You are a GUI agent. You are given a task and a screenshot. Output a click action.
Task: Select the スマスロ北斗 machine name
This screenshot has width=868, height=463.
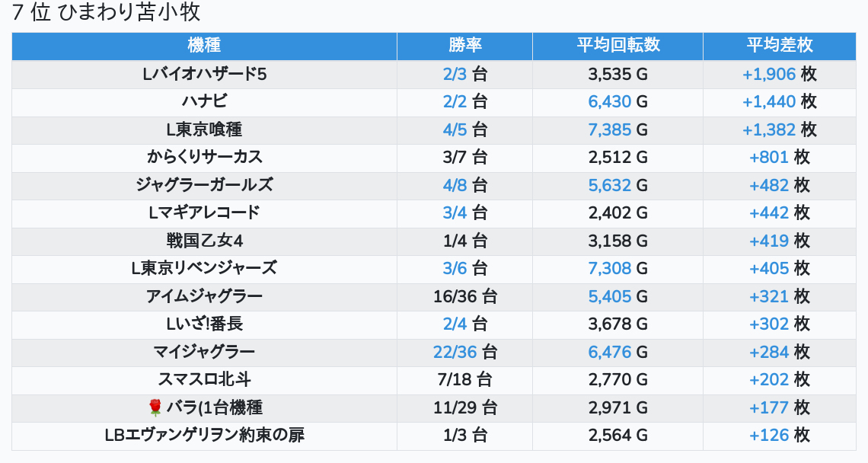point(204,380)
